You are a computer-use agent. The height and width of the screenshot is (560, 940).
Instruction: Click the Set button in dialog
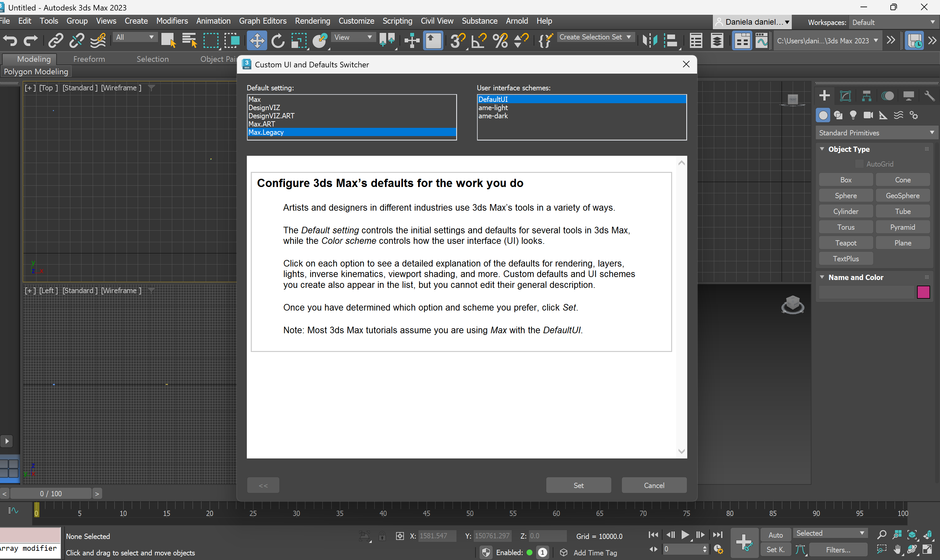[x=578, y=485]
